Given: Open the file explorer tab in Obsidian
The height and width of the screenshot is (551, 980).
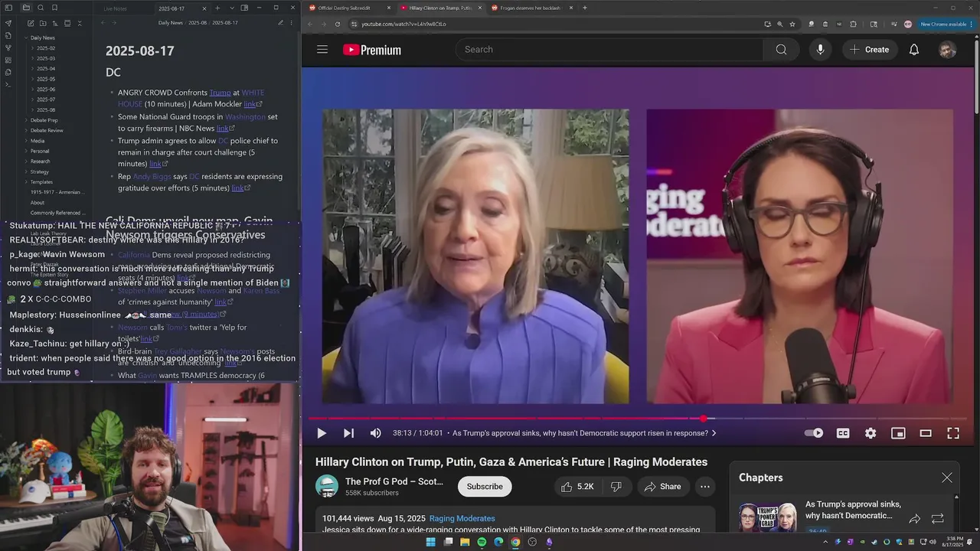Looking at the screenshot, I should tap(26, 8).
